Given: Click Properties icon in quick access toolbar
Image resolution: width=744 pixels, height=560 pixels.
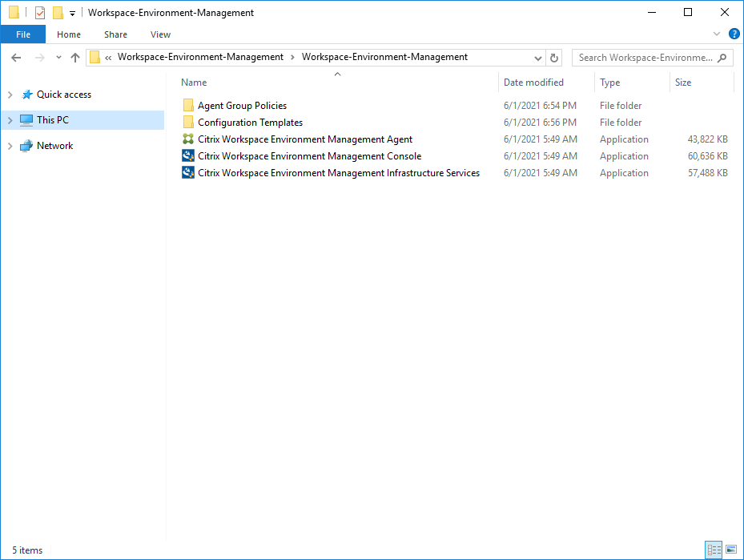Looking at the screenshot, I should (x=40, y=13).
